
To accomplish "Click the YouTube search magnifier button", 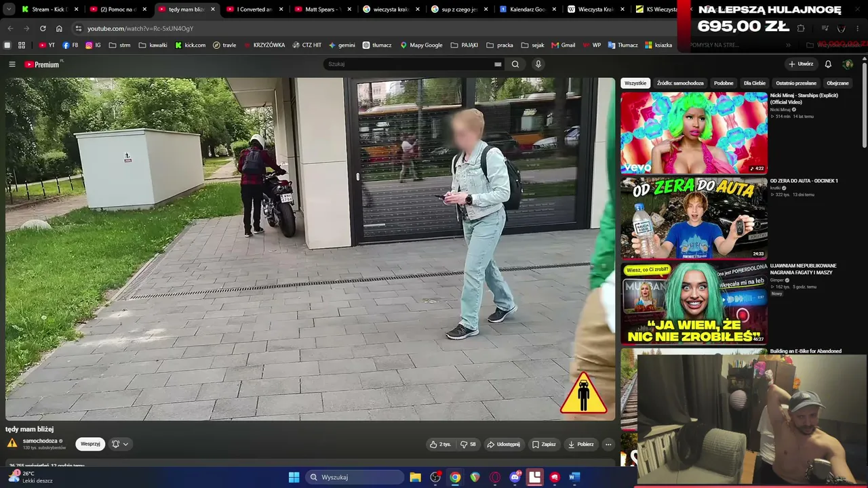I will (x=515, y=64).
